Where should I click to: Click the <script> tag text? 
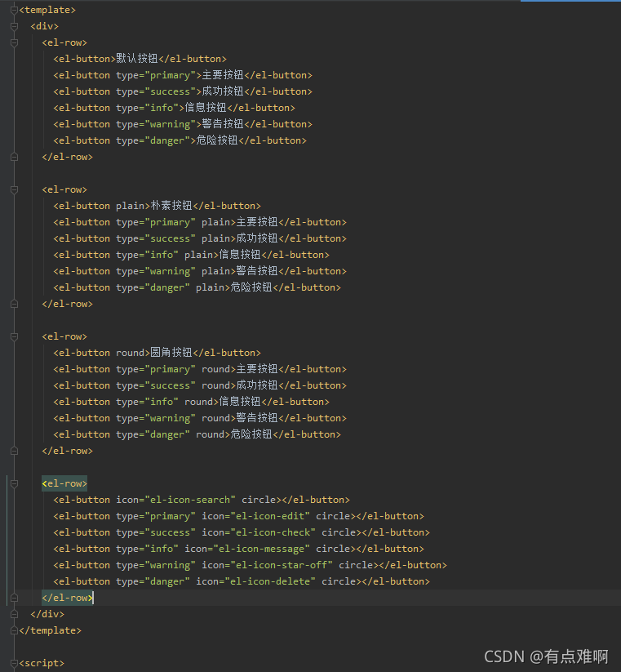point(42,663)
